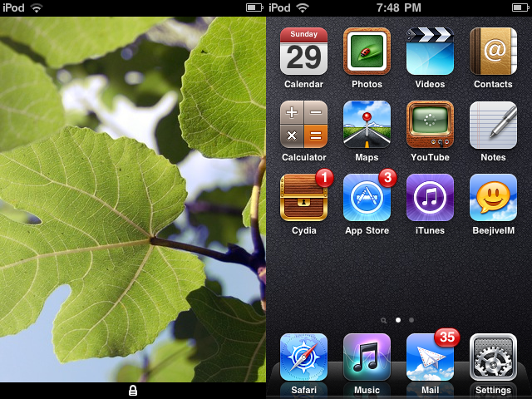Open BeejiveIM messenger
Image resolution: width=532 pixels, height=399 pixels.
pos(493,198)
